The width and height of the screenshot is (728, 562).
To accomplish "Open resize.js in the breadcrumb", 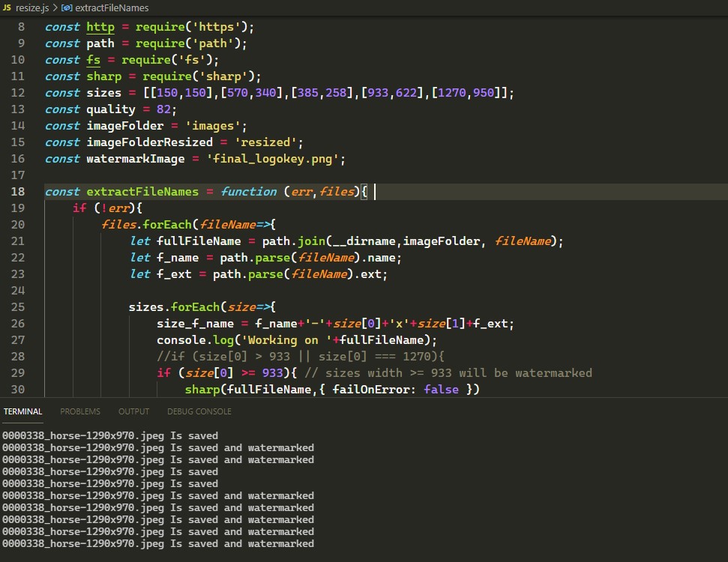I will [x=32, y=8].
